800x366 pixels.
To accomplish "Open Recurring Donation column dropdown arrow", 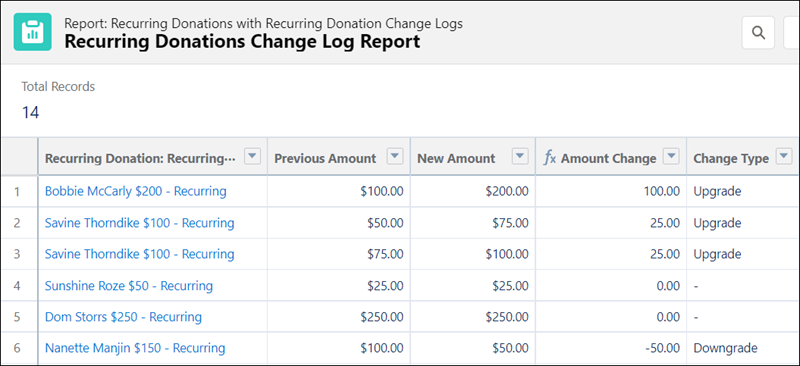I will tap(252, 157).
